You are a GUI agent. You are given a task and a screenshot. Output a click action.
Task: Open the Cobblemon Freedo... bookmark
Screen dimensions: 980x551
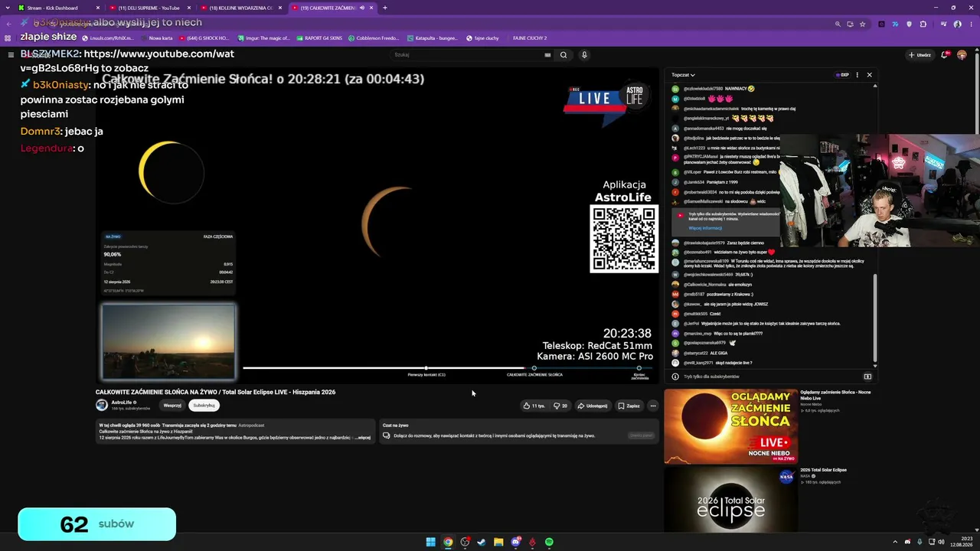click(x=374, y=37)
